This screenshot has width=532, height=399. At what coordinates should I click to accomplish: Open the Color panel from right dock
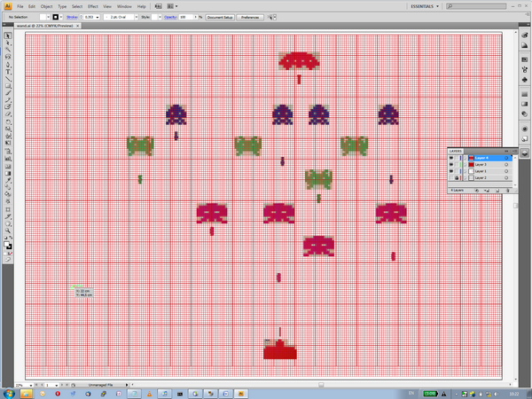coord(525,35)
